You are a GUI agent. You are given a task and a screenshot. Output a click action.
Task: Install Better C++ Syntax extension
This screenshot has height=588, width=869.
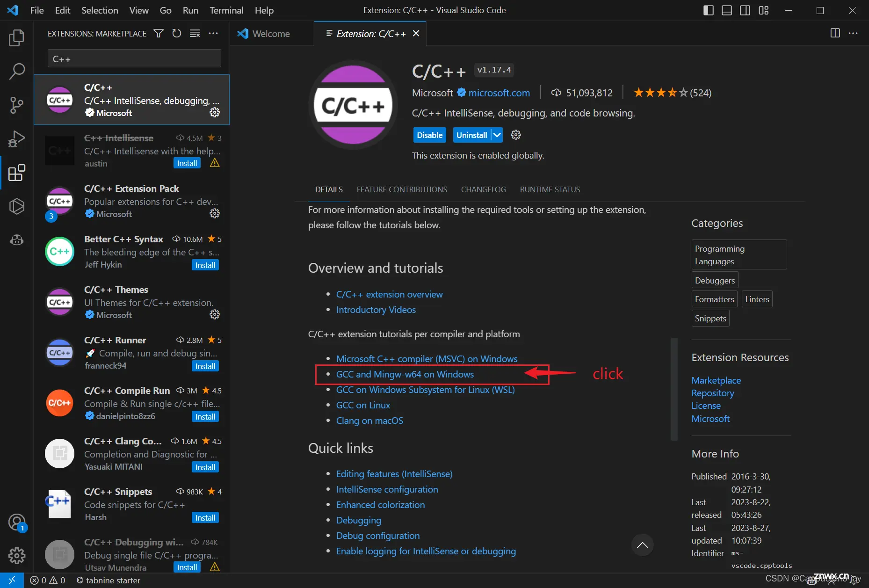tap(205, 265)
